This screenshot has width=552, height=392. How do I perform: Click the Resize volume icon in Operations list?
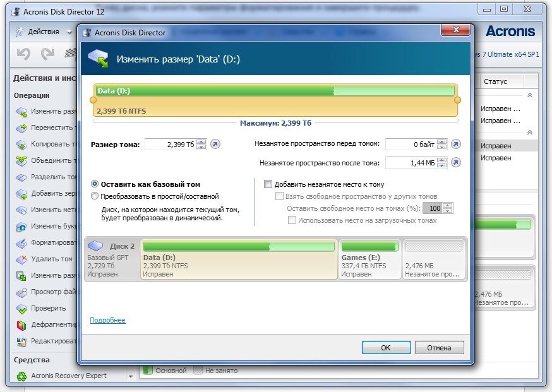tap(21, 112)
